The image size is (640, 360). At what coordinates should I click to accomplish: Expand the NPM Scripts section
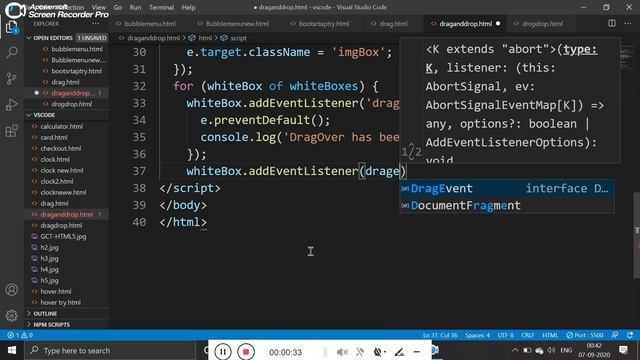point(51,324)
